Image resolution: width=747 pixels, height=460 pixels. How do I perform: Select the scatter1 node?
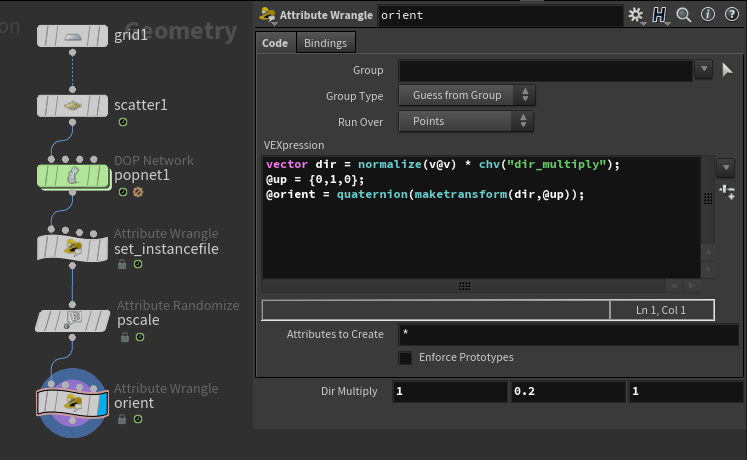coord(72,106)
